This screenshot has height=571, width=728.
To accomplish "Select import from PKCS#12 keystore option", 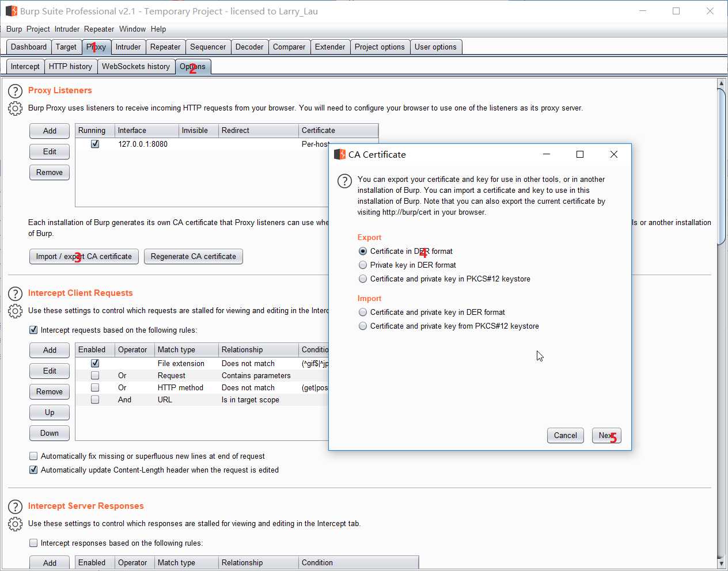I will coord(363,326).
